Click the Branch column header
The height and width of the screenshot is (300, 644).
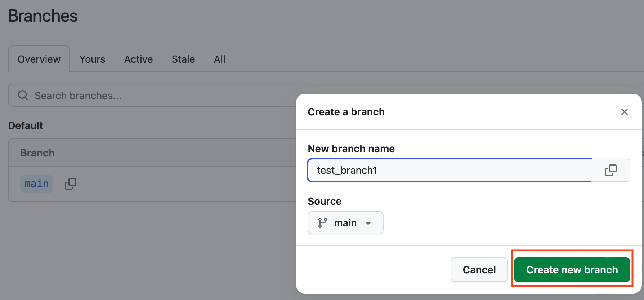[37, 153]
